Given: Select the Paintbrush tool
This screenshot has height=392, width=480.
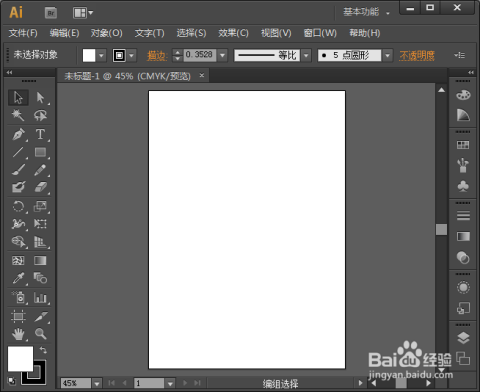Looking at the screenshot, I should (18, 170).
